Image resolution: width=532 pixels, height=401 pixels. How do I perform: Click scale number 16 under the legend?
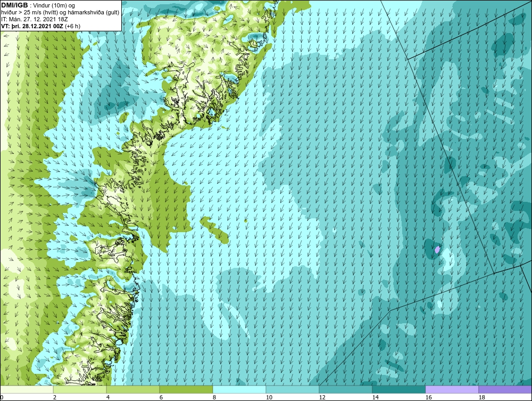pyautogui.click(x=428, y=397)
